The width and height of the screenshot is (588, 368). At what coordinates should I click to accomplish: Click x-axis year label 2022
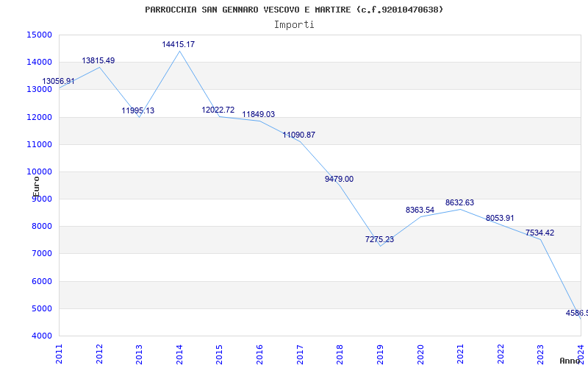click(501, 355)
